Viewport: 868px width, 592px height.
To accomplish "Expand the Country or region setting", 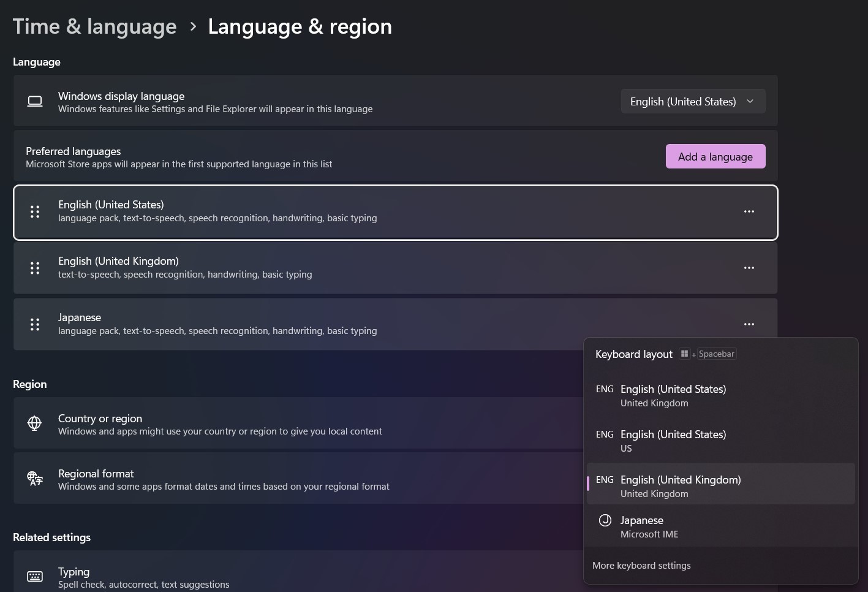I will tap(298, 423).
